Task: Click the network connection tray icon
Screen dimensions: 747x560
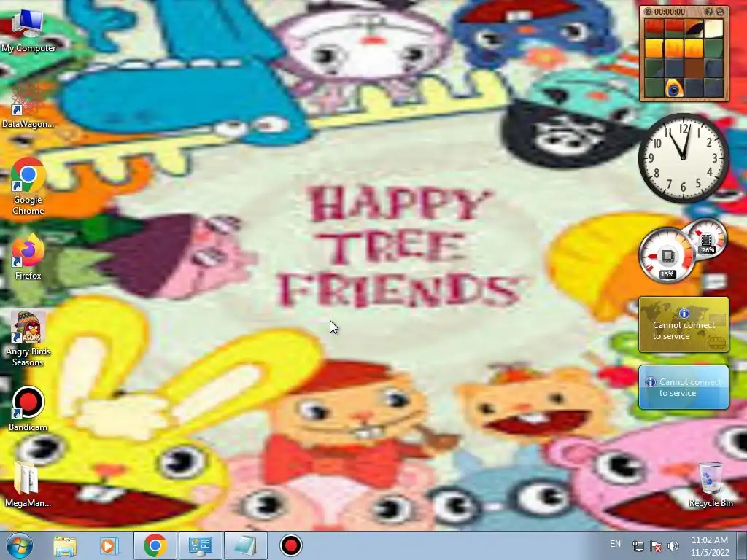Action: coord(638,546)
